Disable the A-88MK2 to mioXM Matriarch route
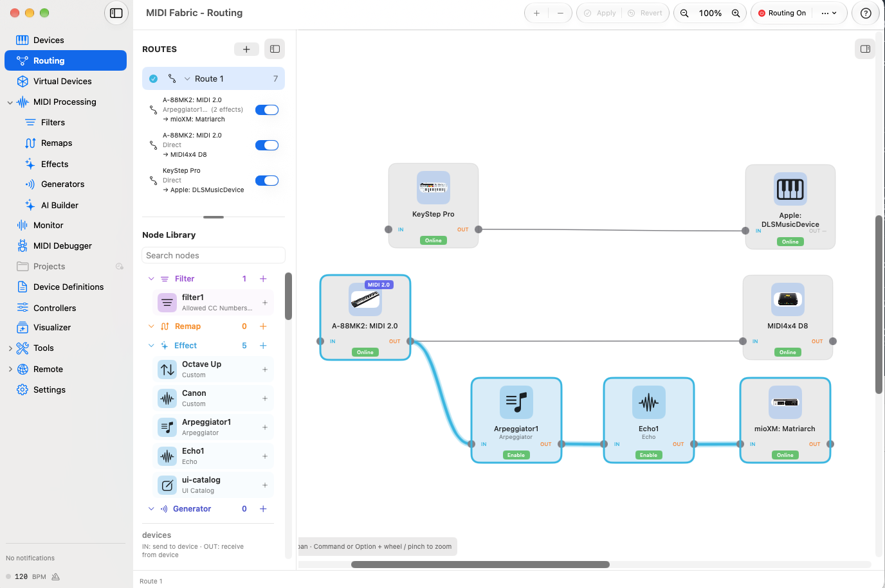 (x=267, y=110)
